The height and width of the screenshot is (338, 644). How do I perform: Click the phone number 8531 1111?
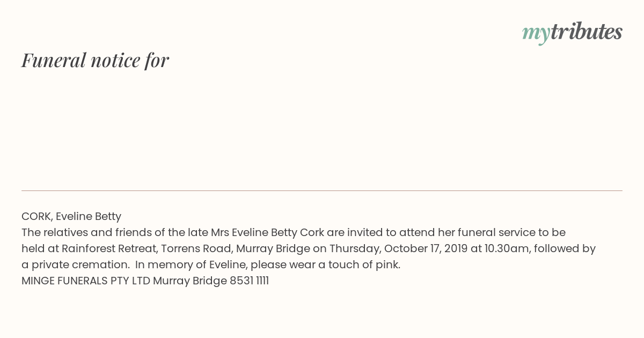point(249,281)
